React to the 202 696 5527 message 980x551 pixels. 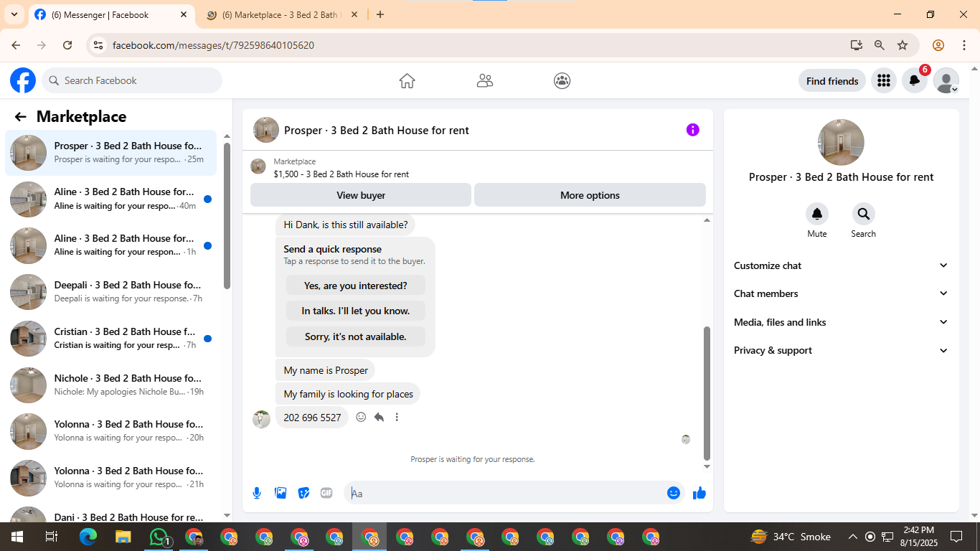point(361,417)
